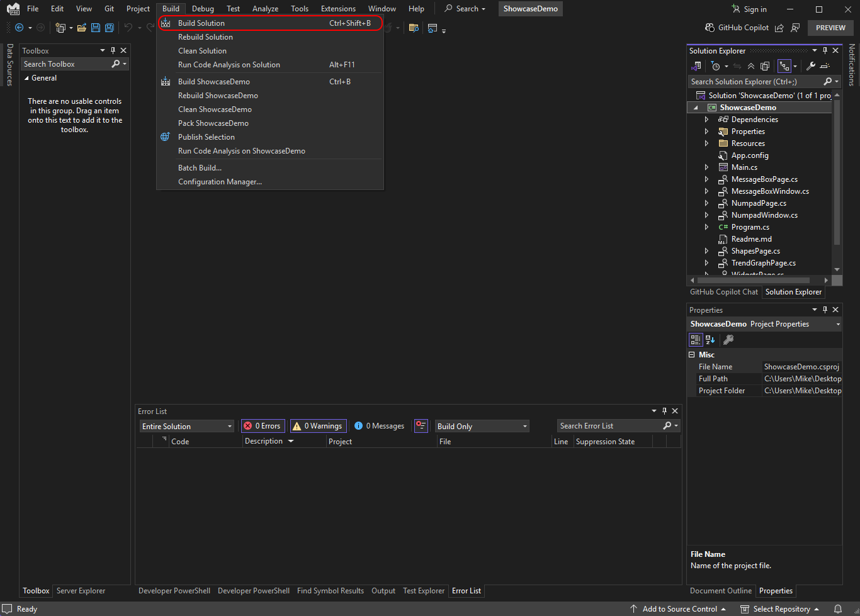Viewport: 860px width, 616px height.
Task: Toggle the 0 Messages filter button
Action: click(x=379, y=426)
